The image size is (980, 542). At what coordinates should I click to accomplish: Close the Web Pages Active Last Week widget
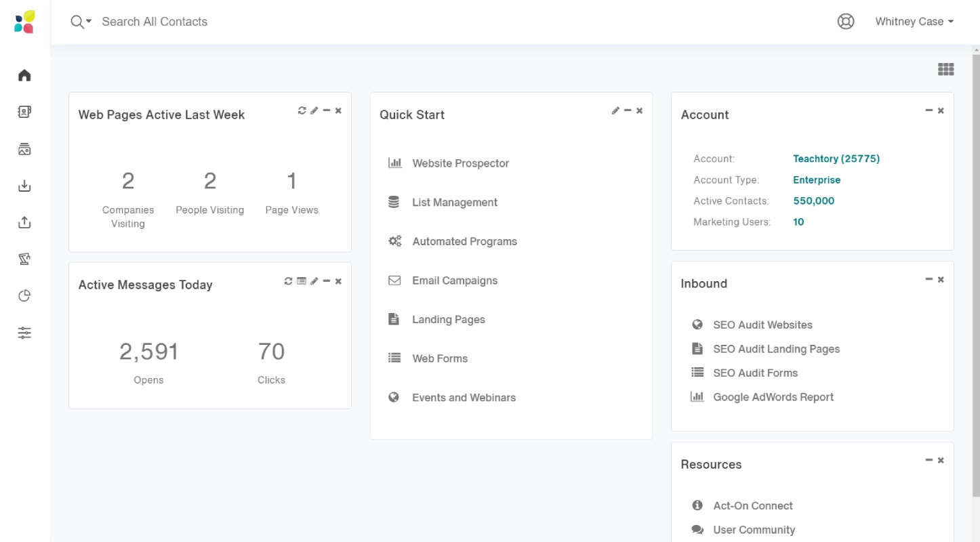click(338, 110)
